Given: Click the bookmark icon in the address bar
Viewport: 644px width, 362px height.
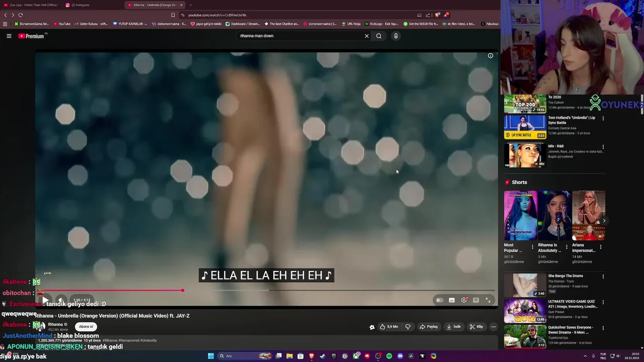Looking at the screenshot, I should pyautogui.click(x=173, y=15).
